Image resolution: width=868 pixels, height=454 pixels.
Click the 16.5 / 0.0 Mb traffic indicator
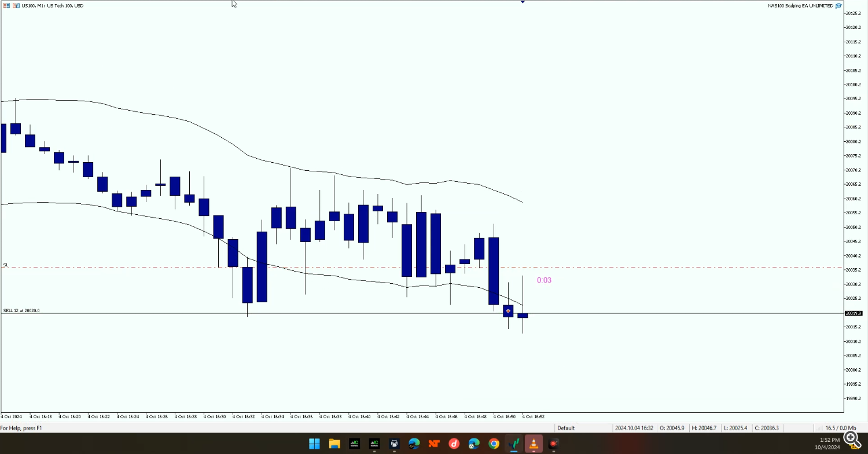(x=841, y=428)
